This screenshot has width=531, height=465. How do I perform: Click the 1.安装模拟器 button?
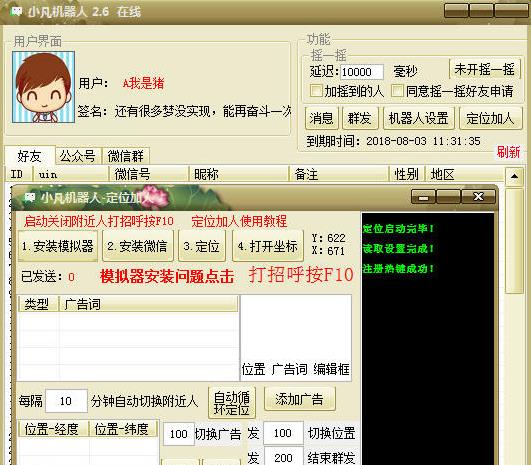[x=58, y=246]
